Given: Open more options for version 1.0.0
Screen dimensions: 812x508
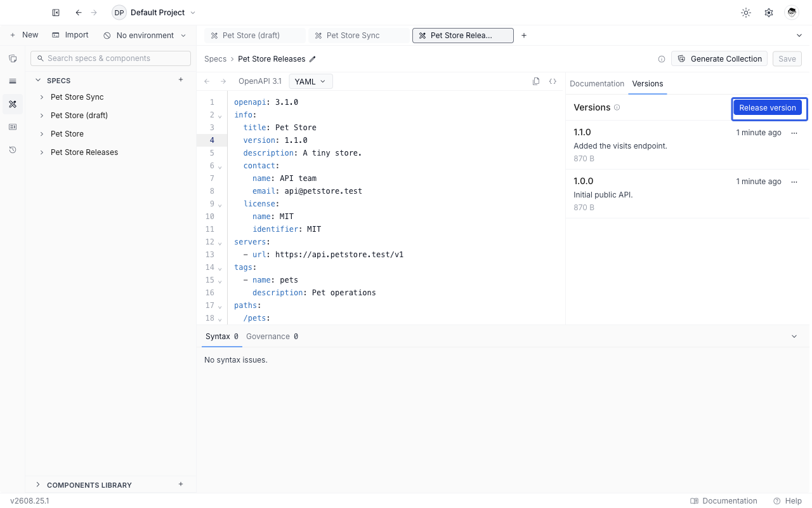Looking at the screenshot, I should 794,182.
